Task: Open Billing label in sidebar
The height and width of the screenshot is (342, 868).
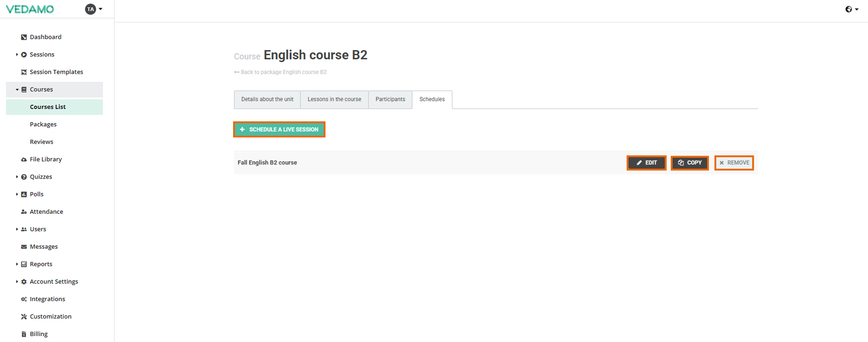Action: 39,334
